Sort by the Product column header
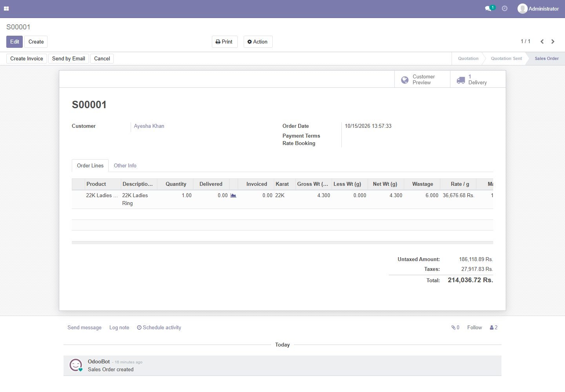This screenshot has width=565, height=392. (103, 184)
